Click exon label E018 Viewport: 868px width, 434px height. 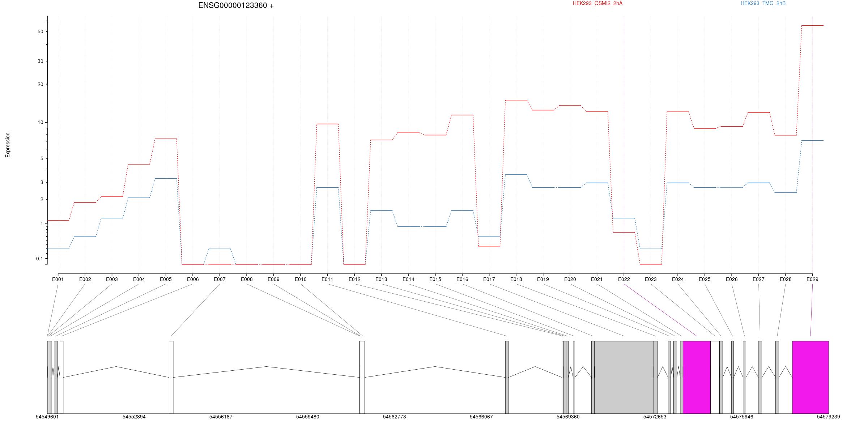tap(516, 279)
